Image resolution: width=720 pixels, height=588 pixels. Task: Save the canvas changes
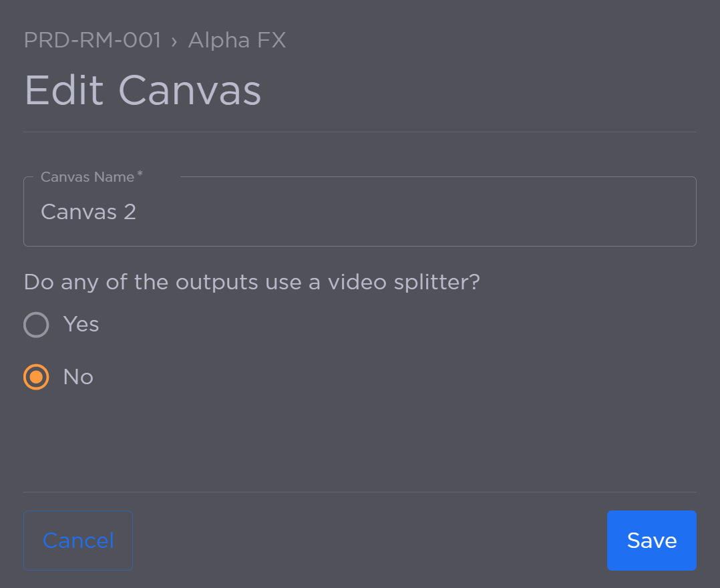pos(651,540)
